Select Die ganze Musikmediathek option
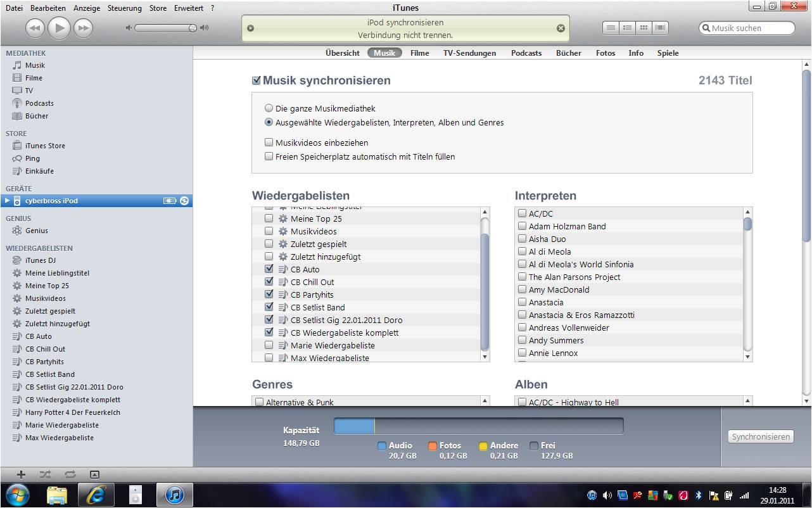Screen dimensions: 812x508 269,108
